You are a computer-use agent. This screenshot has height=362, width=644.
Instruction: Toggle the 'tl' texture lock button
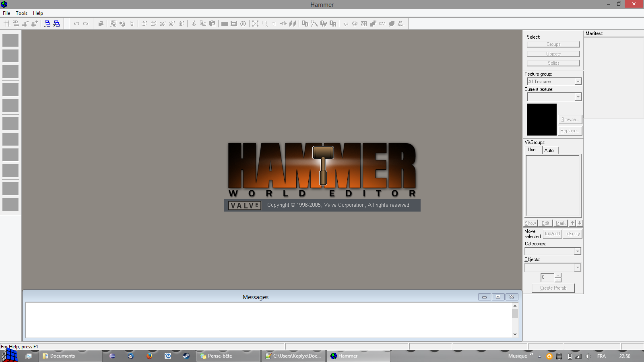coord(274,24)
